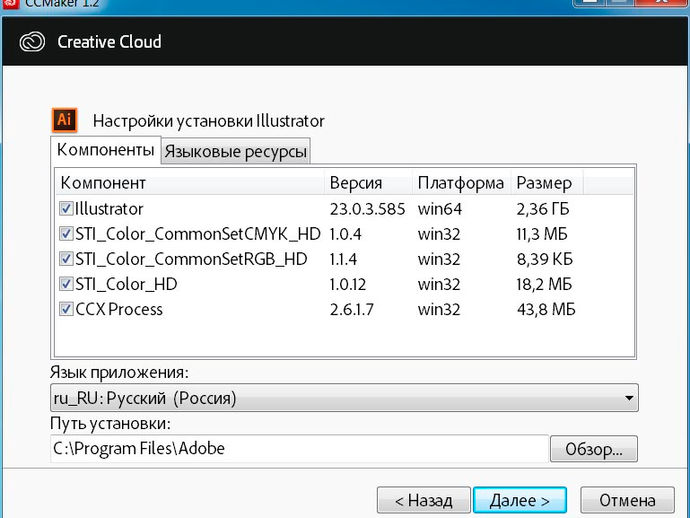Disable the CCX Process checkbox
This screenshot has width=690, height=518.
pos(66,309)
